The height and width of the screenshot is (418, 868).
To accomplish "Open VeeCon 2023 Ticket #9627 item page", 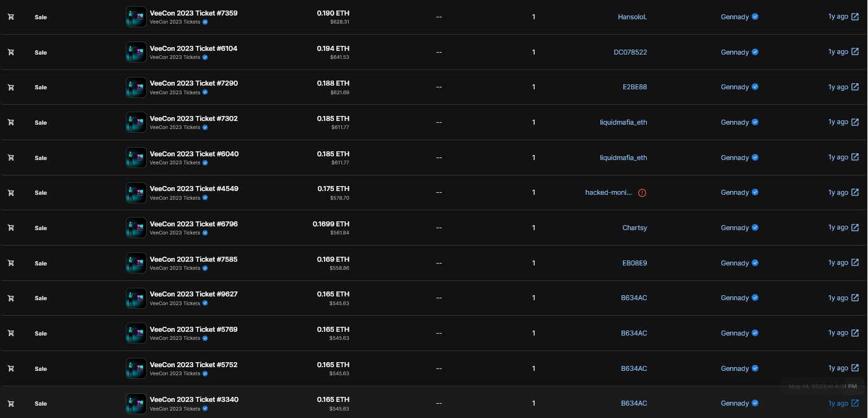I will pos(194,294).
